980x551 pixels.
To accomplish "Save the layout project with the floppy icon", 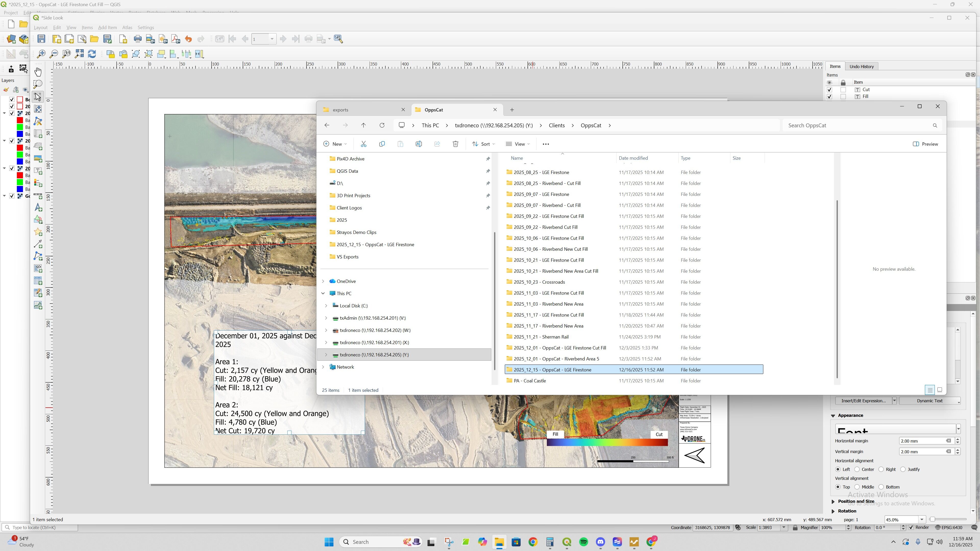I will pos(41,39).
